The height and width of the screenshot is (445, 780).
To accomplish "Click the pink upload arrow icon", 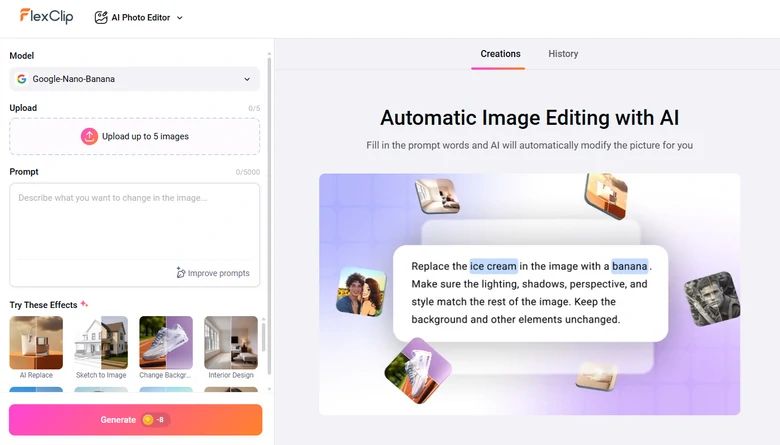I will 89,136.
